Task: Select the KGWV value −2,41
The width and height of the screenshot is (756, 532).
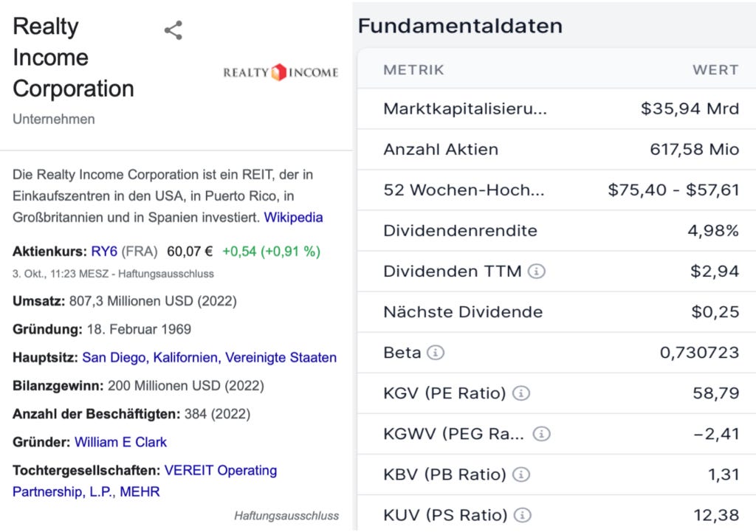Action: [x=716, y=434]
